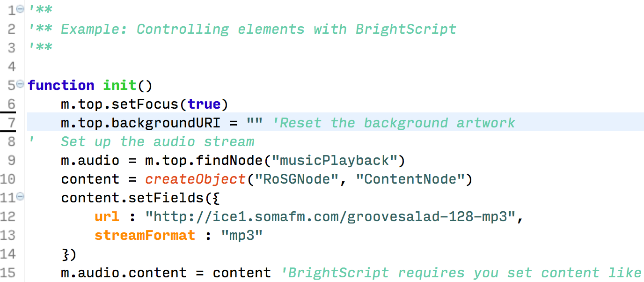
Task: Click the "musicPlayback" string
Action: click(x=334, y=161)
